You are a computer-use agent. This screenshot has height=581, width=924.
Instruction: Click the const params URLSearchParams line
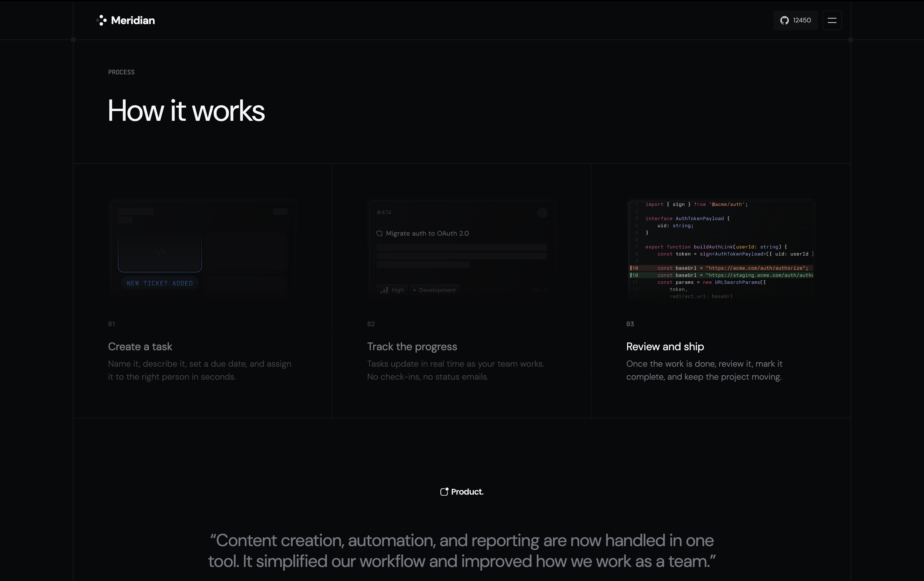(x=711, y=282)
